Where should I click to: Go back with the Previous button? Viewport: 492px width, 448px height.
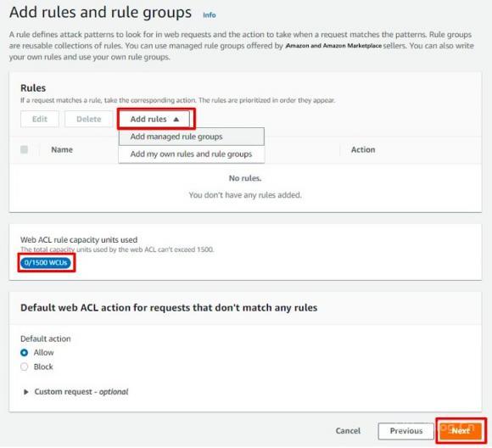pos(406,431)
